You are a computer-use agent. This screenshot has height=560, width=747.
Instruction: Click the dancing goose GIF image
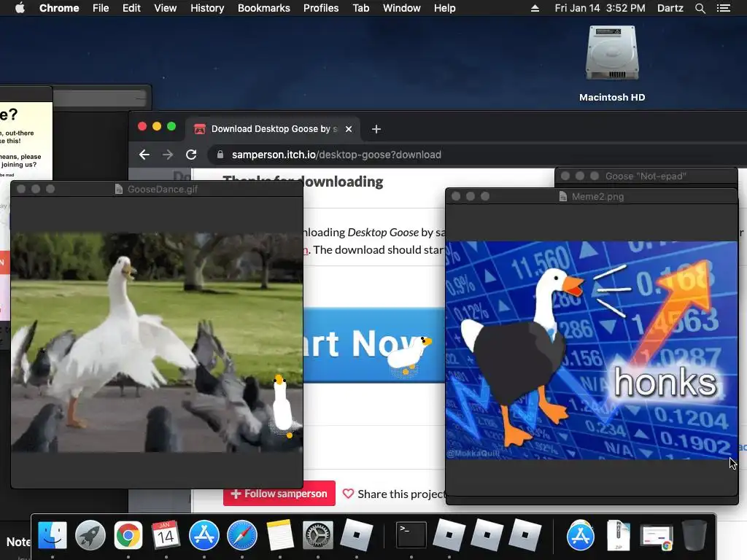click(x=157, y=342)
